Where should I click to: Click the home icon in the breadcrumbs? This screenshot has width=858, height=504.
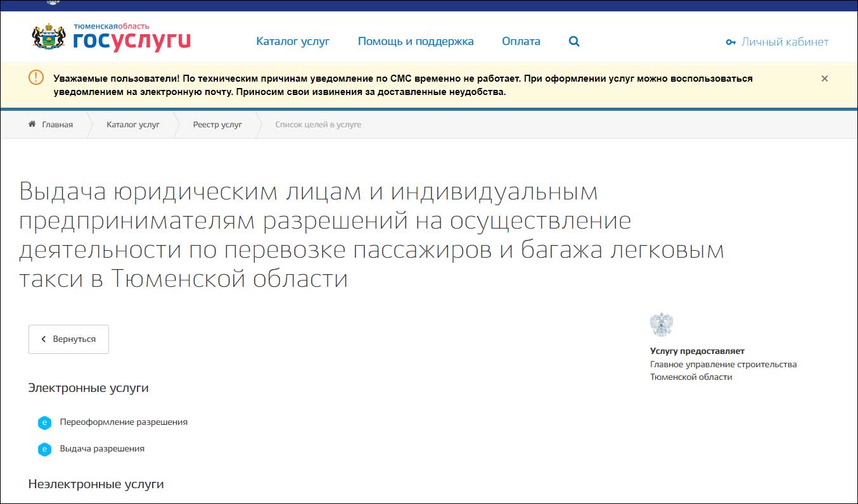(x=32, y=124)
